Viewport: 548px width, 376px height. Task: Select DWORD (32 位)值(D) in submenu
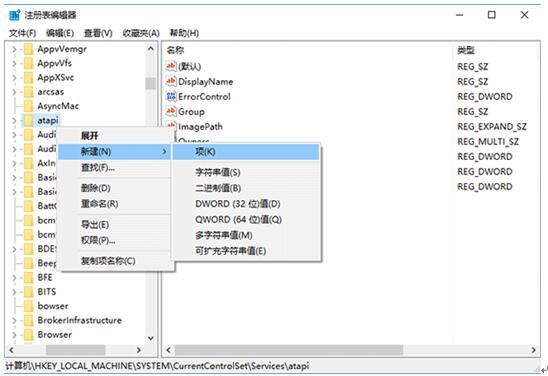point(246,204)
